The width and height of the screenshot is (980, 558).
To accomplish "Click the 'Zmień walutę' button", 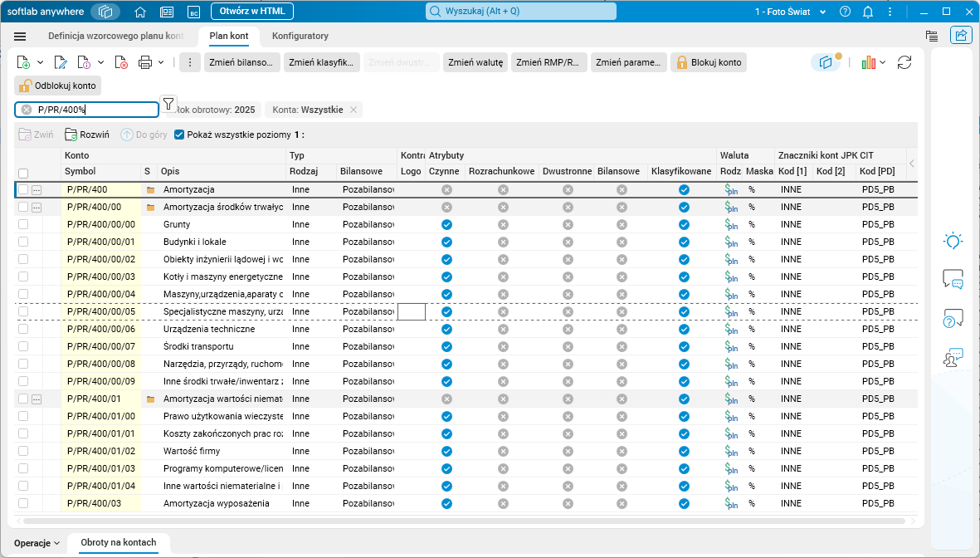I will (x=475, y=63).
